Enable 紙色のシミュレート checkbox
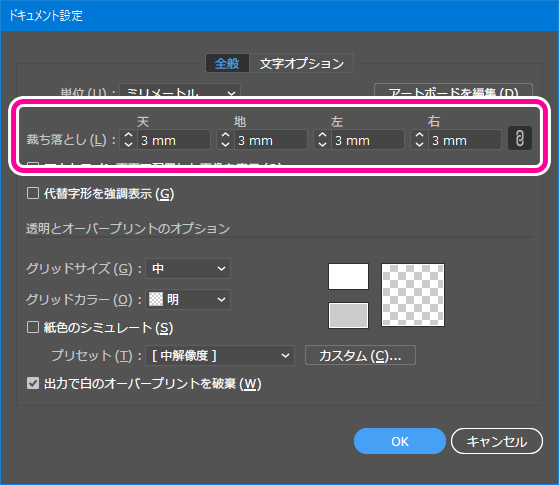559x485 pixels. coord(33,327)
